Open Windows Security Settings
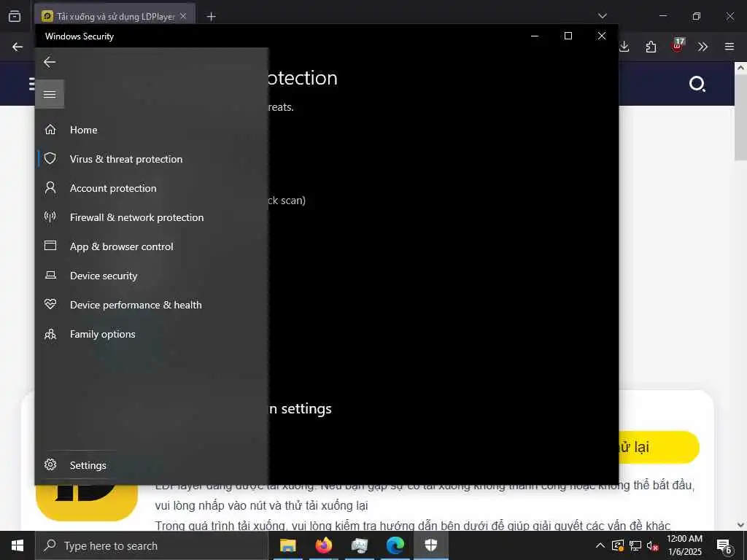Viewport: 747px width, 560px height. (152, 465)
